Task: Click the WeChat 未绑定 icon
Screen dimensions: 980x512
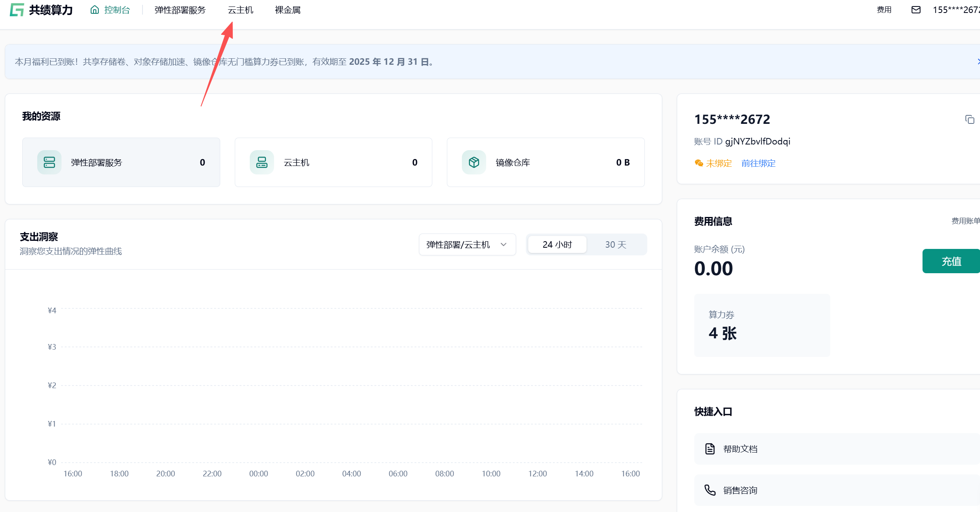Action: pos(699,163)
